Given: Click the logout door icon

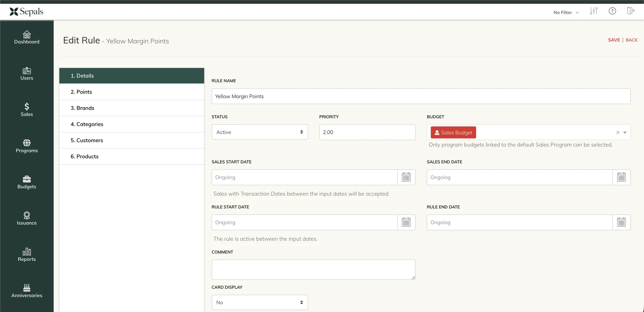Looking at the screenshot, I should pos(631,11).
